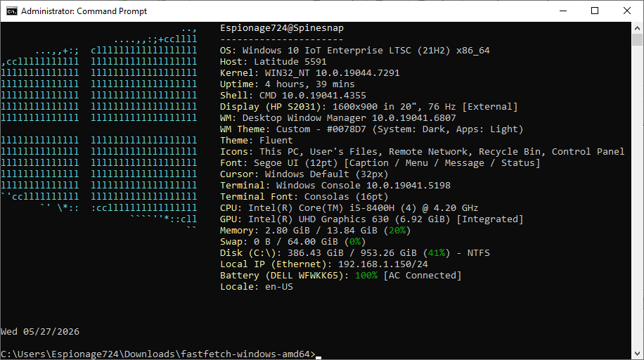644x360 pixels.
Task: Click the 'WM Theme: Custom - #0078D7' line
Action: (372, 129)
